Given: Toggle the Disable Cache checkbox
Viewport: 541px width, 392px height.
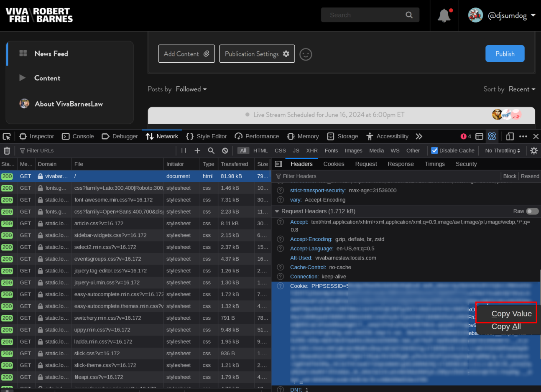Looking at the screenshot, I should (x=434, y=150).
